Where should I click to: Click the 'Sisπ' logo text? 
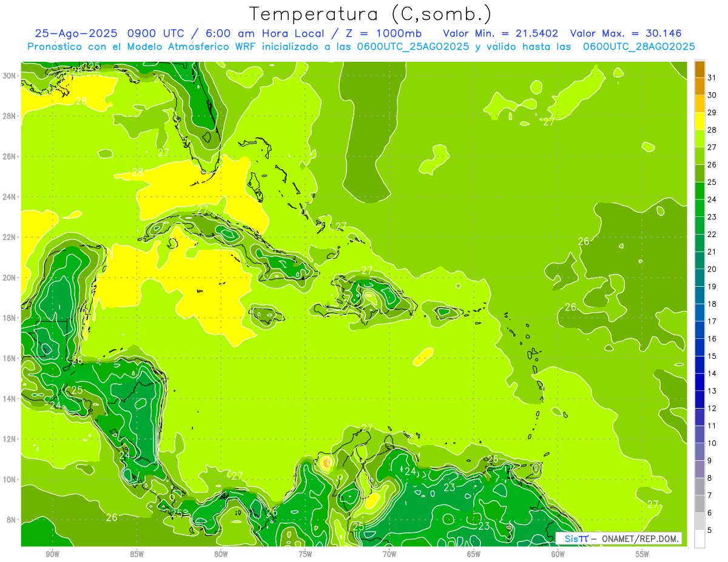(576, 538)
